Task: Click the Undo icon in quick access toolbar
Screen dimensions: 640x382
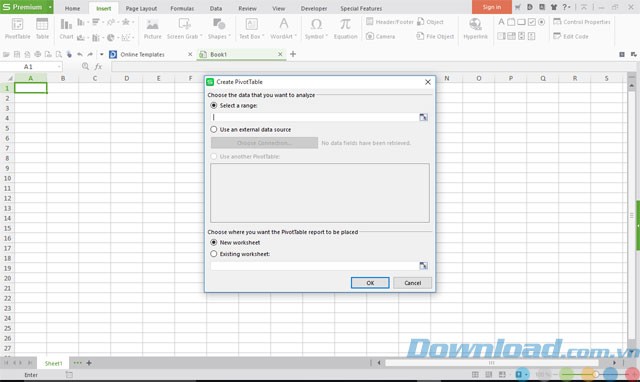Action: (x=80, y=54)
